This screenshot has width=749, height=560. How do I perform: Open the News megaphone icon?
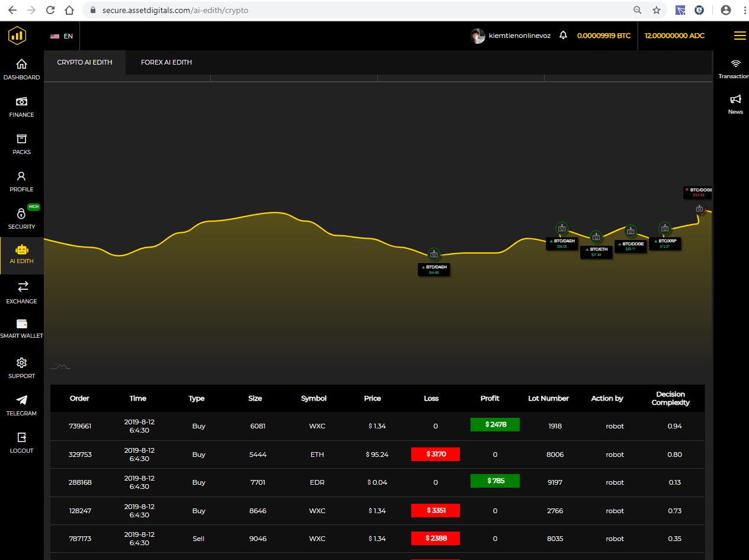pyautogui.click(x=735, y=100)
